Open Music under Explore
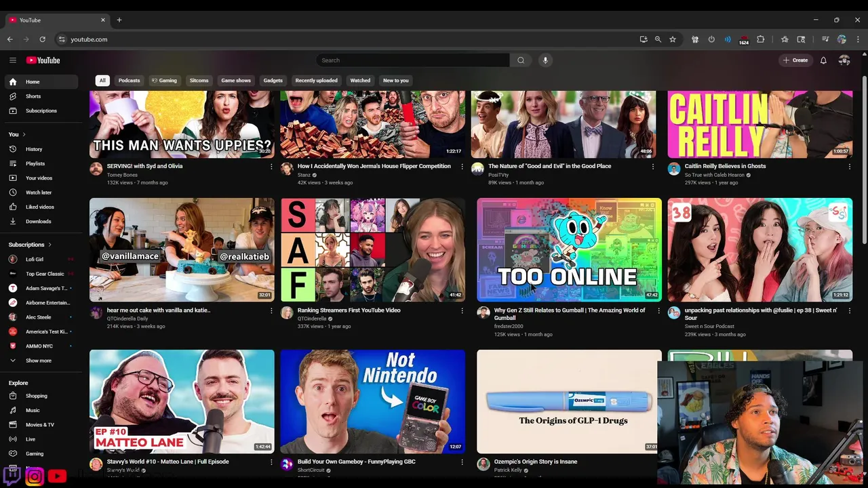The height and width of the screenshot is (488, 868). point(41,410)
